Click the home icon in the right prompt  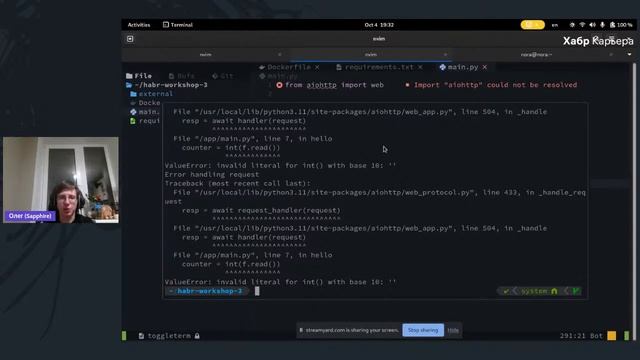click(554, 291)
